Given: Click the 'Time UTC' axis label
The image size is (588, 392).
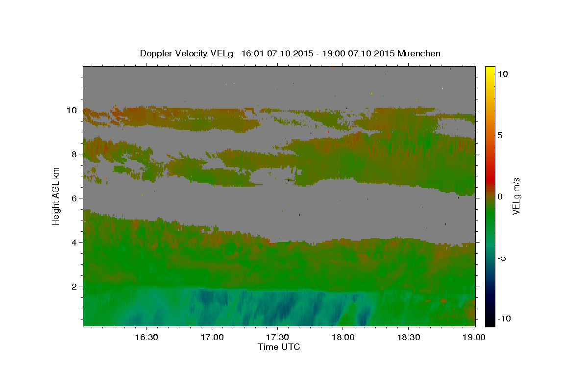Looking at the screenshot, I should click(x=279, y=347).
